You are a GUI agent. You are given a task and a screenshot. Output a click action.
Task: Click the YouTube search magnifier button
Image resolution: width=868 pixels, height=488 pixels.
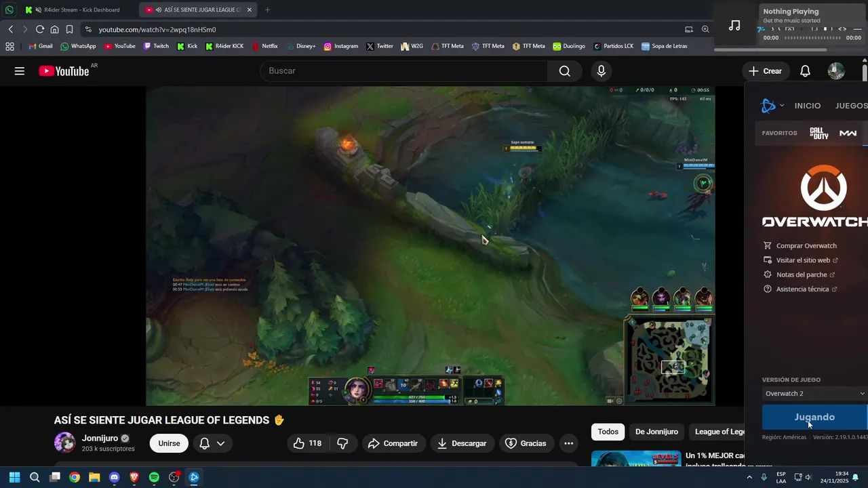pyautogui.click(x=565, y=71)
